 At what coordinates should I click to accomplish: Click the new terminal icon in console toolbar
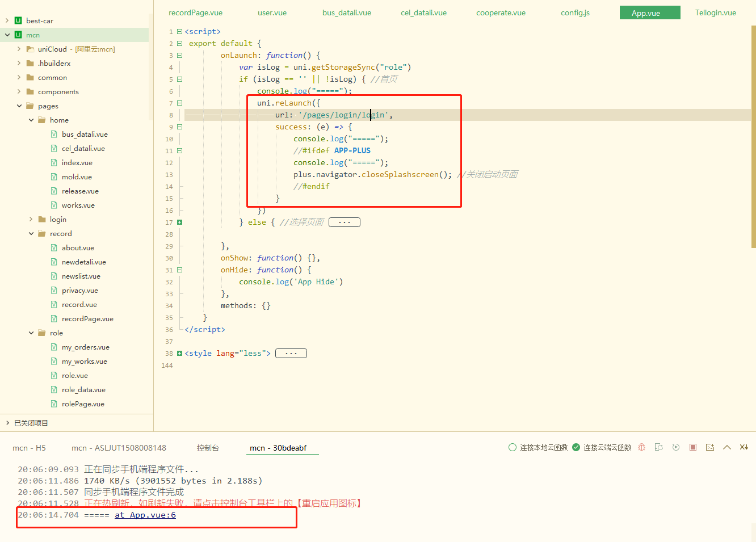(709, 447)
